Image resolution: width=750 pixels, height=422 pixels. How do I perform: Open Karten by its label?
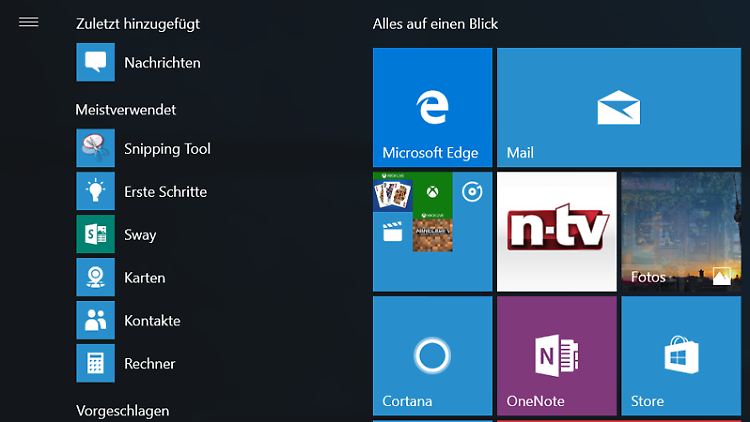[144, 278]
